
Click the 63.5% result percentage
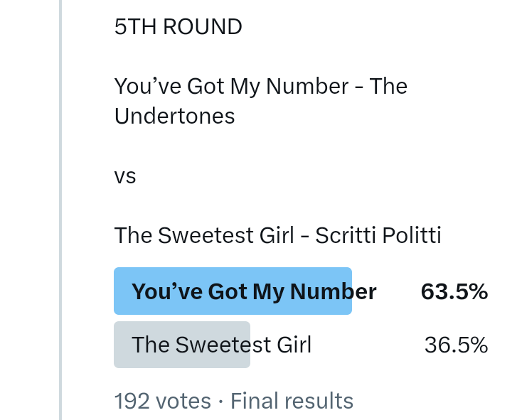click(454, 291)
